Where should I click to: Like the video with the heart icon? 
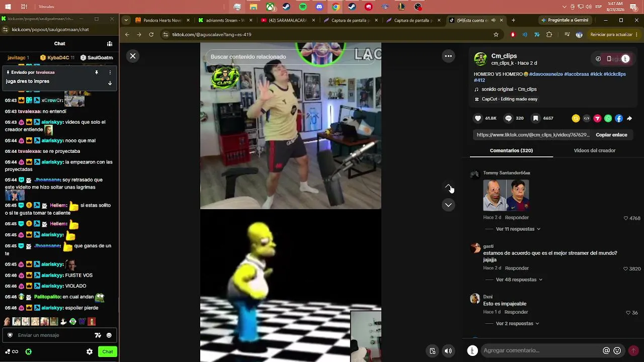pos(478,118)
